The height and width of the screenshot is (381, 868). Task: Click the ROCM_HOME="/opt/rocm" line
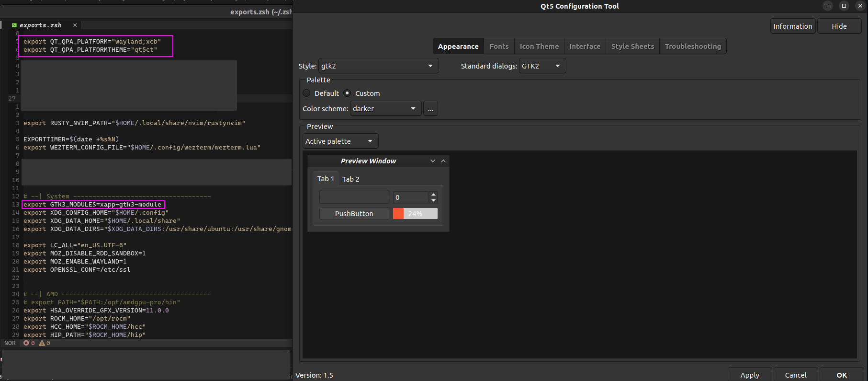[x=77, y=319]
